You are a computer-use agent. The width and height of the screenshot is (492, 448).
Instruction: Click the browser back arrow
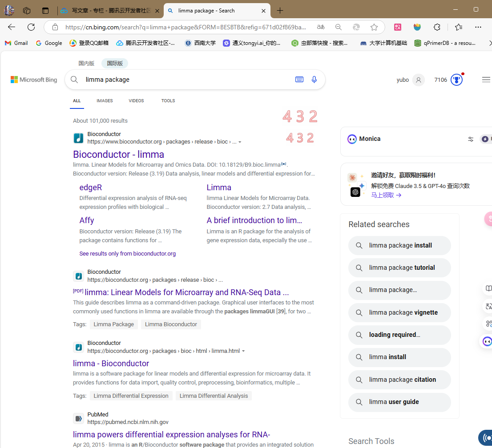12,27
